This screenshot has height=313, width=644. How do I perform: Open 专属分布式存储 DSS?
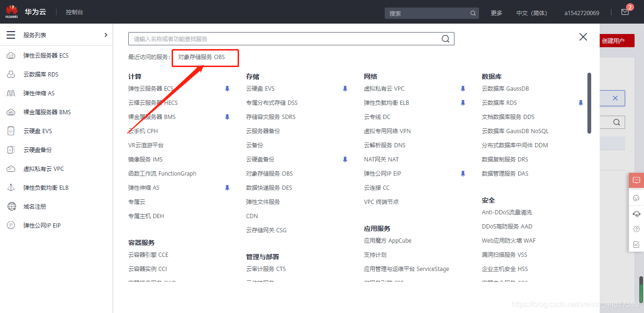(272, 103)
